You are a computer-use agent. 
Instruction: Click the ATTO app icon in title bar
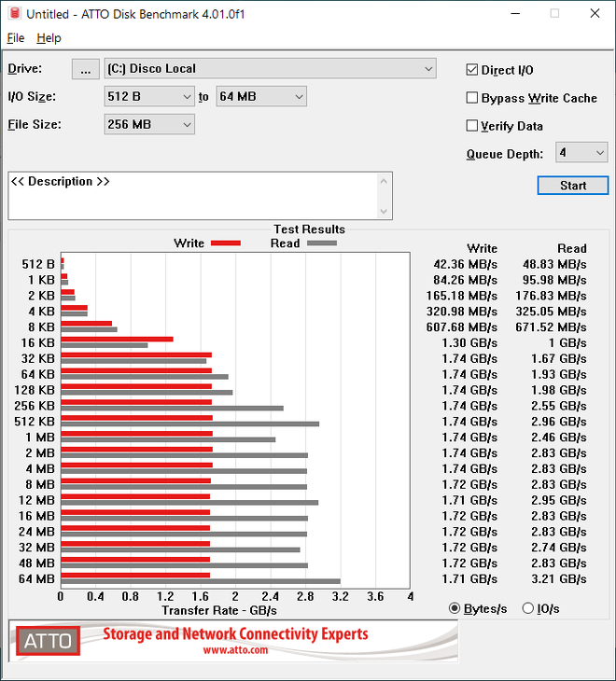coord(14,13)
